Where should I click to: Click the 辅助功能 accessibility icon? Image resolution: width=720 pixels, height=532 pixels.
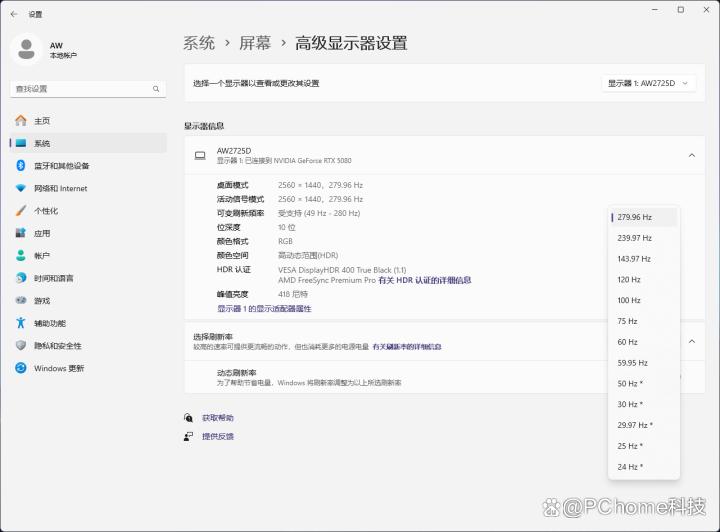pos(20,323)
